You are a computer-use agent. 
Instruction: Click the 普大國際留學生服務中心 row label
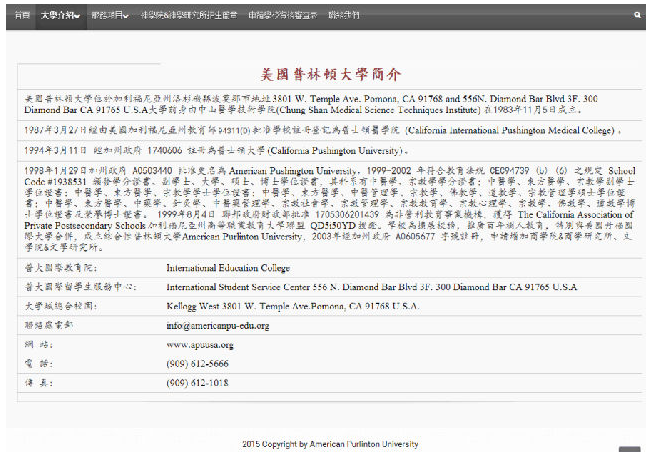tap(80, 287)
